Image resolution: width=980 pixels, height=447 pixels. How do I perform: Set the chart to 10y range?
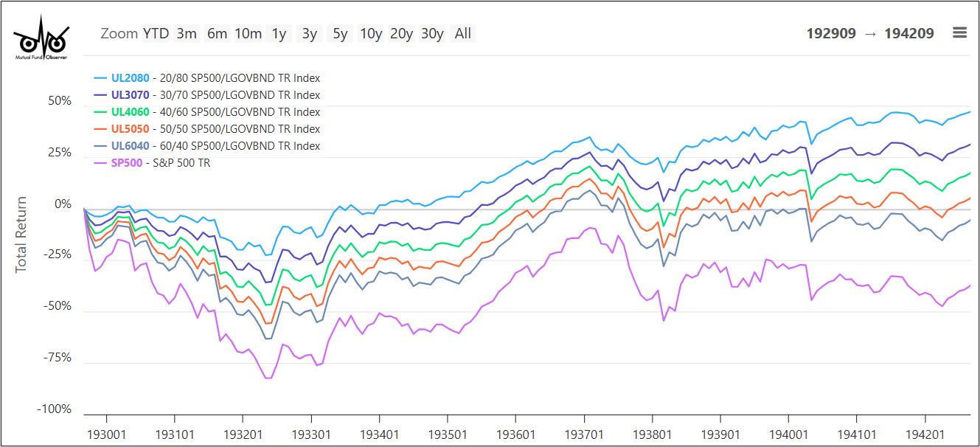(370, 33)
